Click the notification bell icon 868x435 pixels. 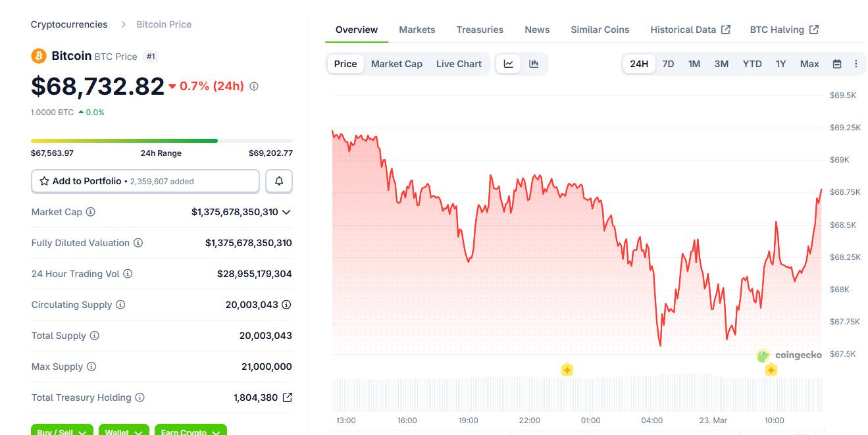coord(279,181)
